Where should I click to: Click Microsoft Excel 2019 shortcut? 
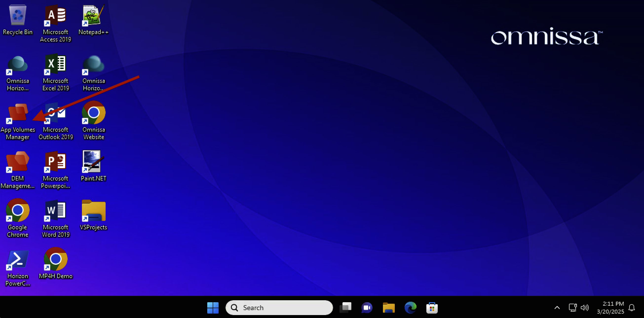click(56, 64)
